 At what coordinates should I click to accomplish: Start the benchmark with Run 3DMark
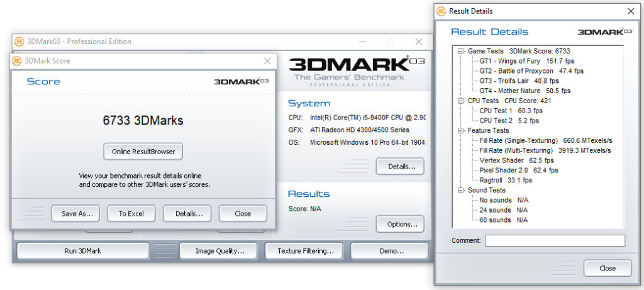[x=82, y=251]
